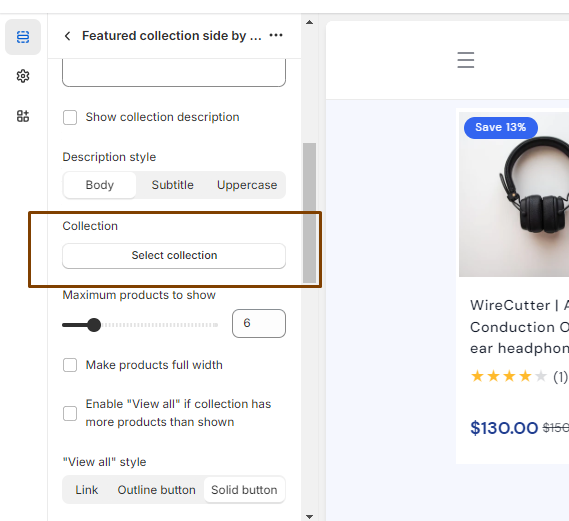Click the headphones product image
Screen dimensions: 569x521
514,194
